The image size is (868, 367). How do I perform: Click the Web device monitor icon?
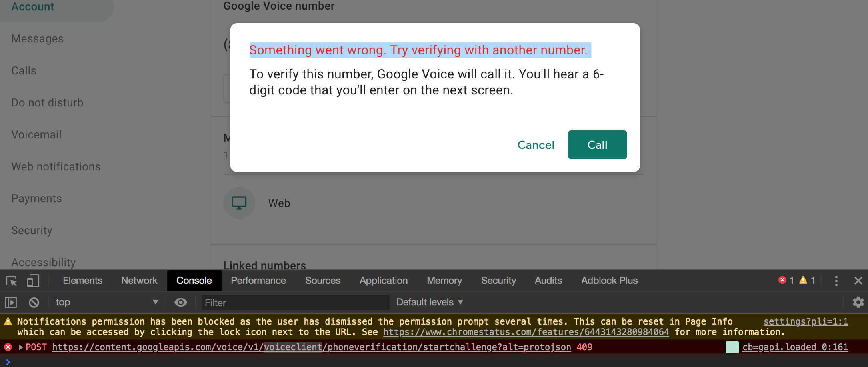[239, 203]
